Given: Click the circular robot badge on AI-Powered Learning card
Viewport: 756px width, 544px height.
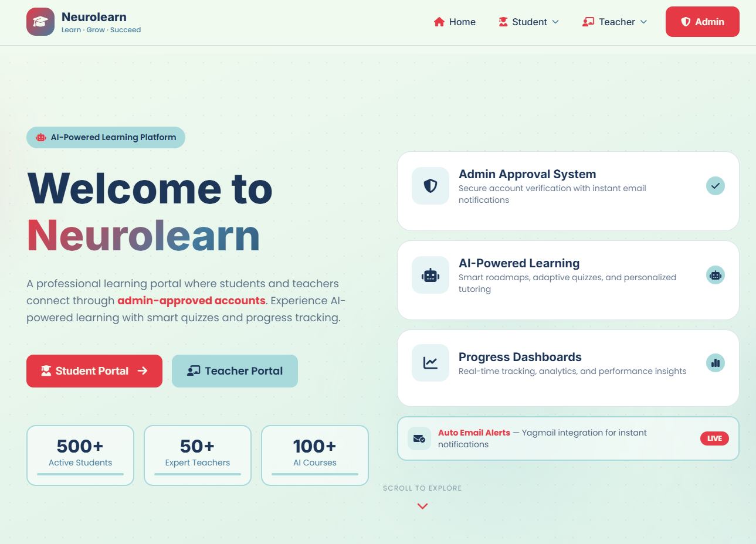Looking at the screenshot, I should 715,274.
